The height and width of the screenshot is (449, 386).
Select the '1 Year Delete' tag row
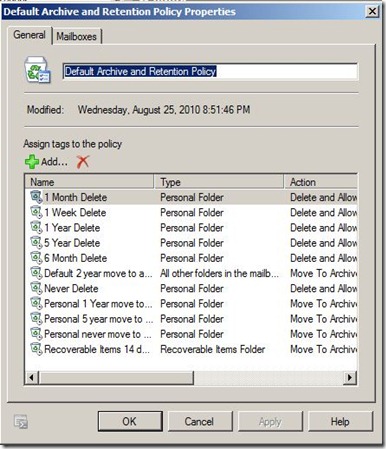pyautogui.click(x=191, y=228)
